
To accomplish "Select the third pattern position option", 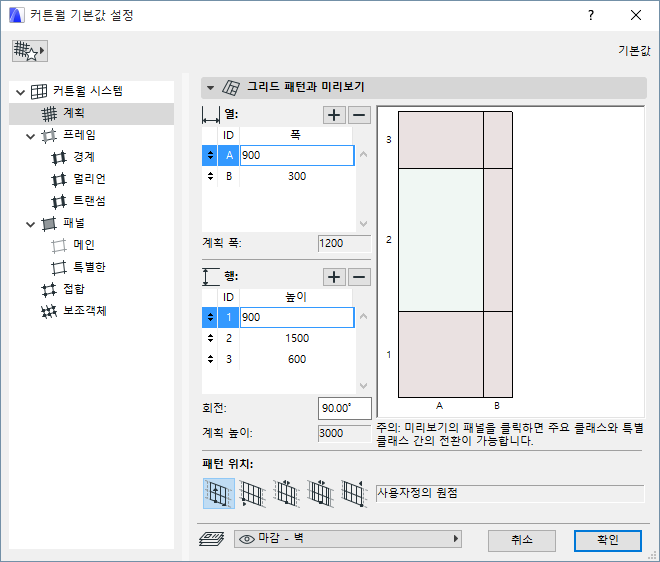I will (286, 493).
